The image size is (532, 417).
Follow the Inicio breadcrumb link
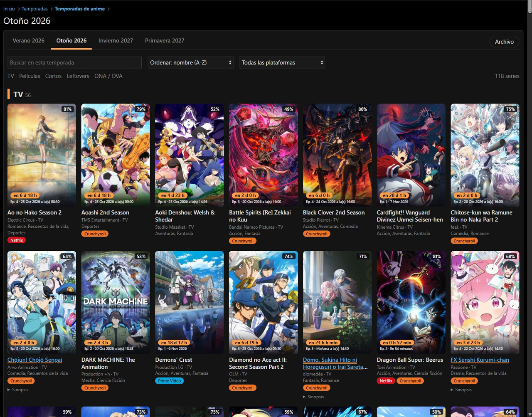[x=9, y=9]
